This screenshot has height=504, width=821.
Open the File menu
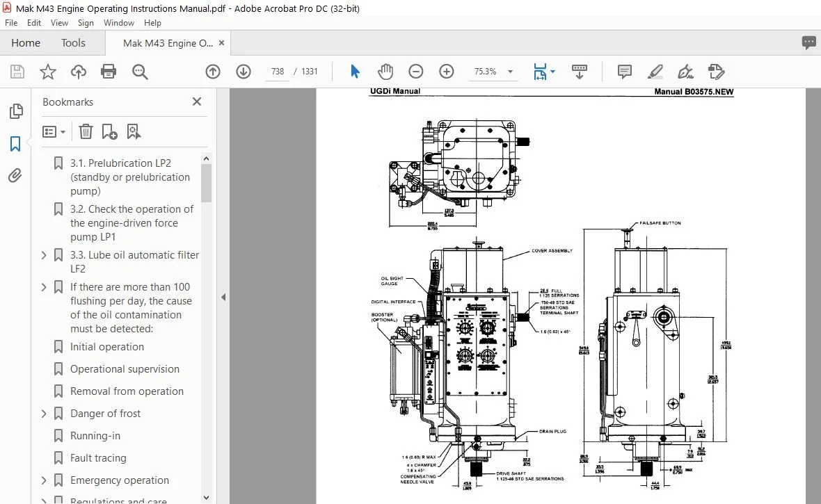point(11,23)
